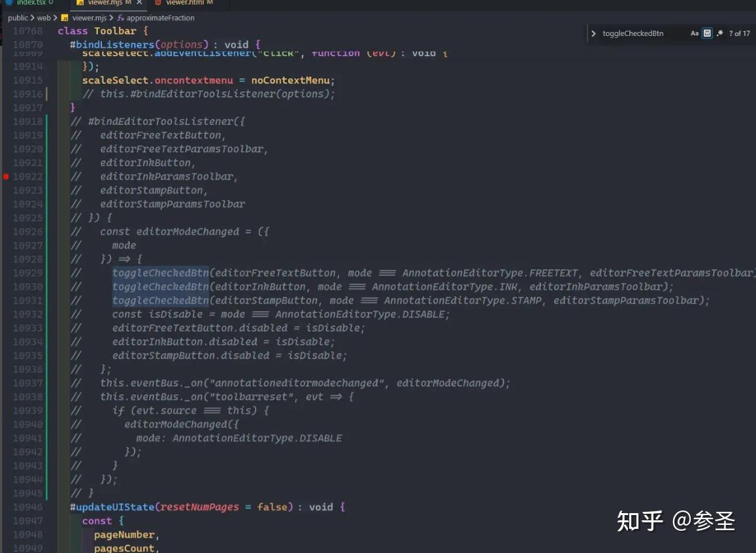756x553 pixels.
Task: Click the file icon in the breadcrumb path
Action: 64,18
